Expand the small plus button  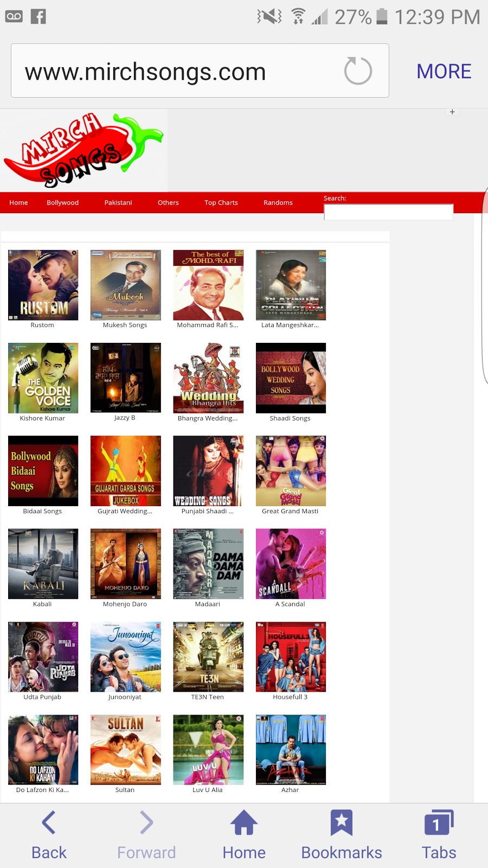coord(452,112)
